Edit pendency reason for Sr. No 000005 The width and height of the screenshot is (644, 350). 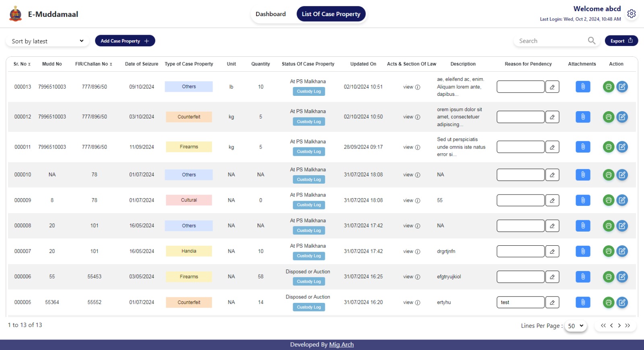[552, 302]
